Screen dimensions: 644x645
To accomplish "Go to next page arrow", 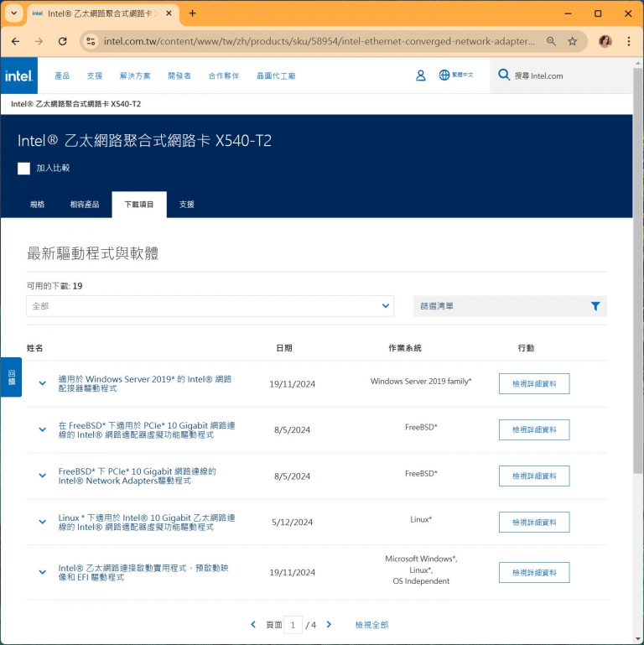I will [329, 624].
